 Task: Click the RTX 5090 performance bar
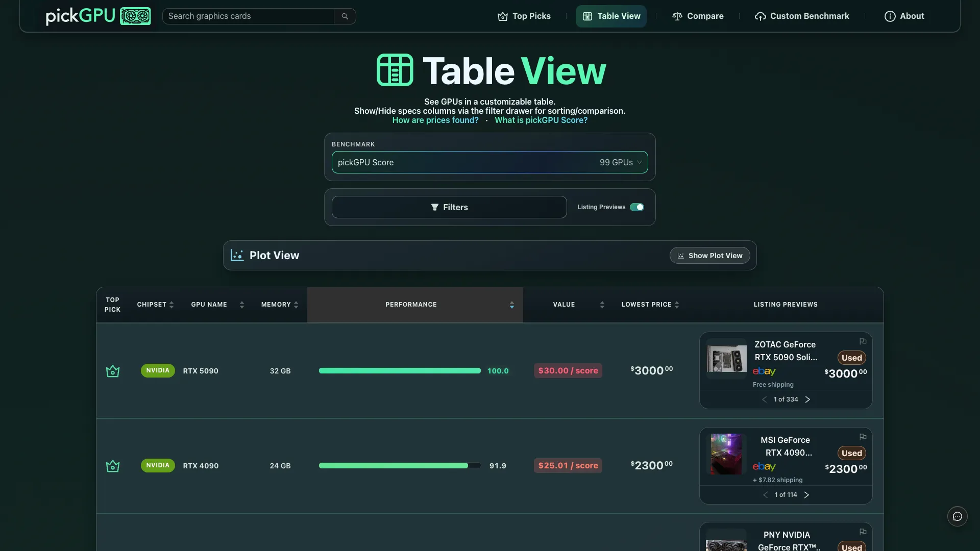pyautogui.click(x=400, y=371)
